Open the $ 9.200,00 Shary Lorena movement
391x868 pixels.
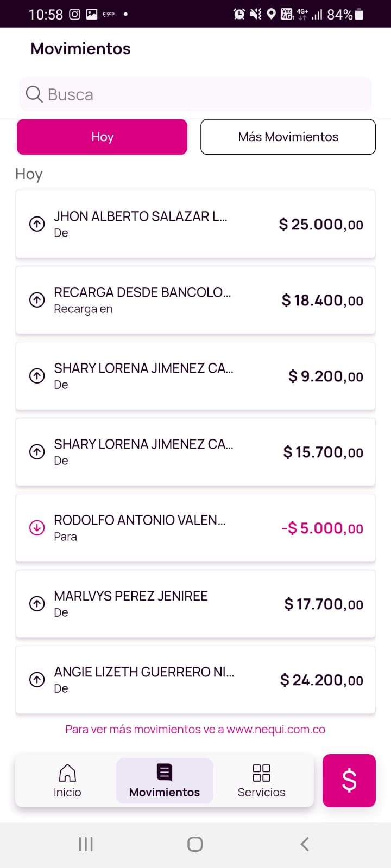[x=195, y=376]
